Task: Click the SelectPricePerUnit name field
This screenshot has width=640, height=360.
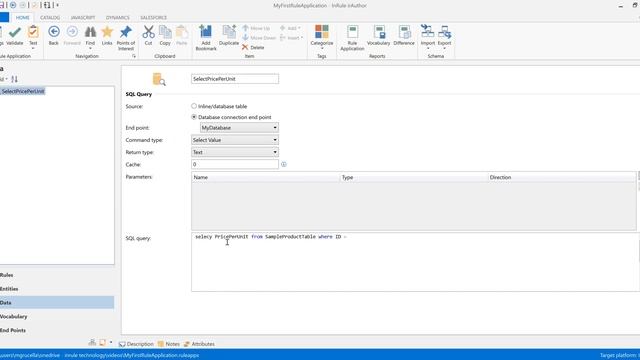Action: click(x=235, y=79)
